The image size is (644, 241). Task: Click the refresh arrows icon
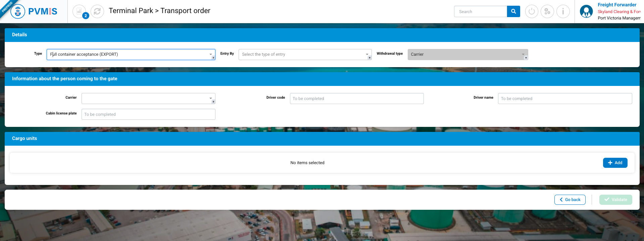coord(97,11)
